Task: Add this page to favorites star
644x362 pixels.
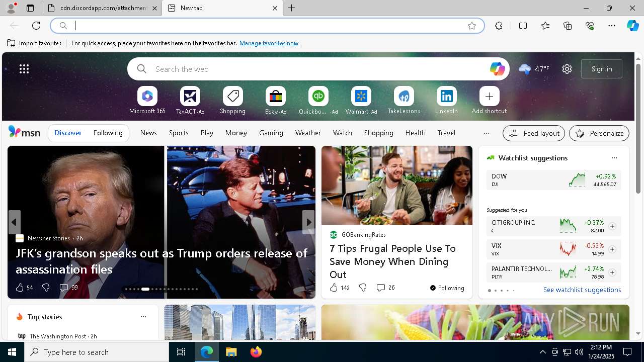Action: coord(472,26)
